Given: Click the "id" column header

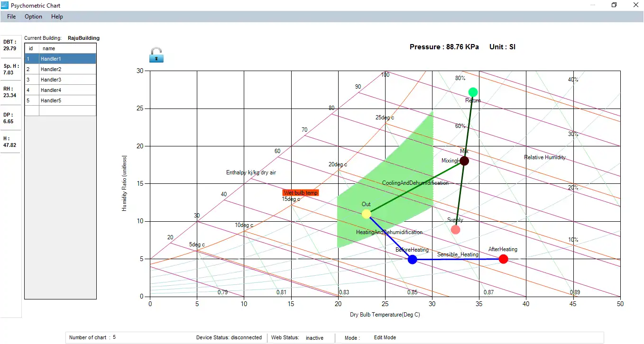Looking at the screenshot, I should tap(31, 48).
